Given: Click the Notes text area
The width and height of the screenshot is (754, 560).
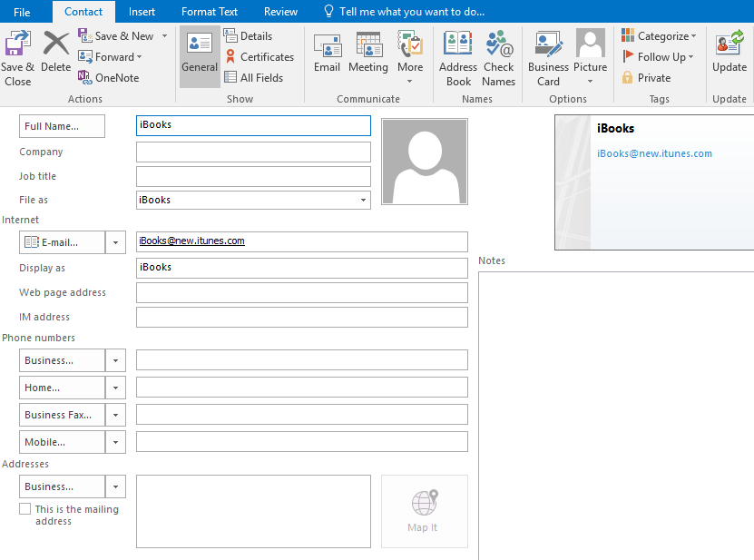Looking at the screenshot, I should coord(616,416).
